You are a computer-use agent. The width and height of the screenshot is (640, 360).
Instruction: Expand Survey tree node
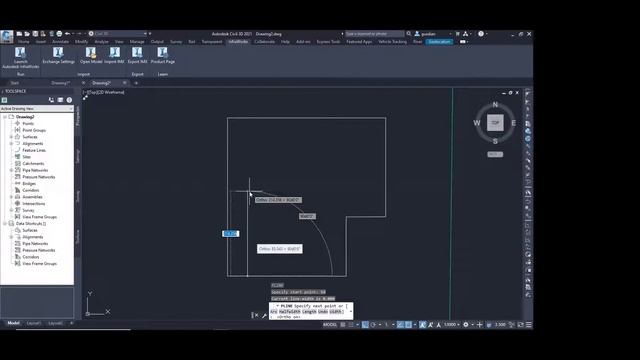coord(11,210)
